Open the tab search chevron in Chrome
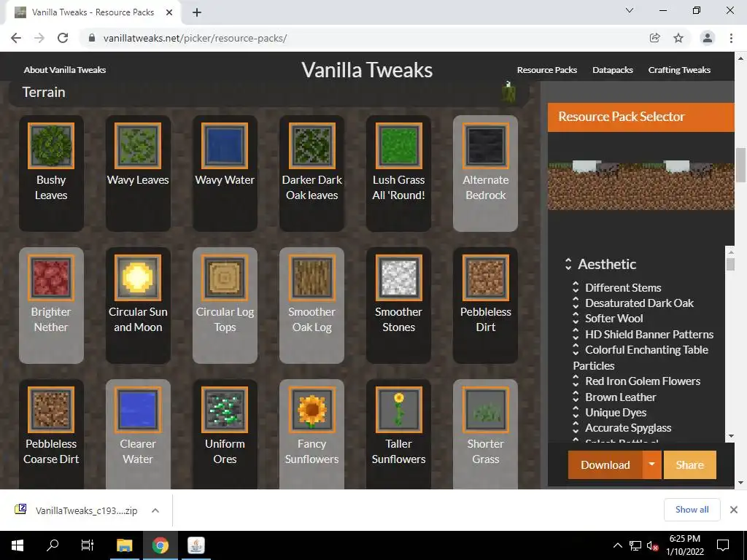 (x=630, y=10)
